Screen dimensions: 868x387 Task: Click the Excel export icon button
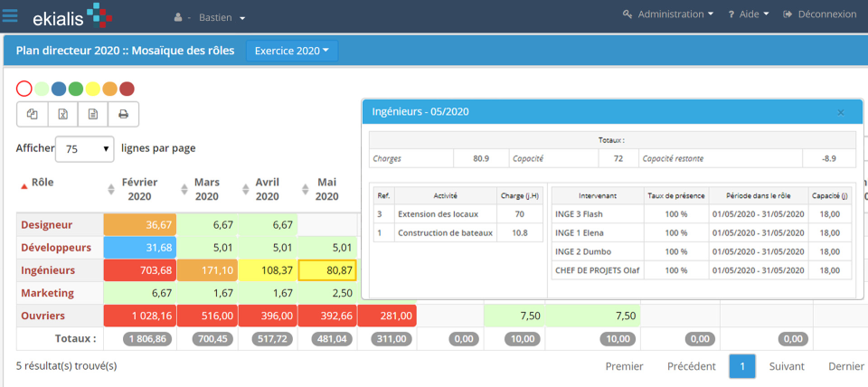[63, 115]
